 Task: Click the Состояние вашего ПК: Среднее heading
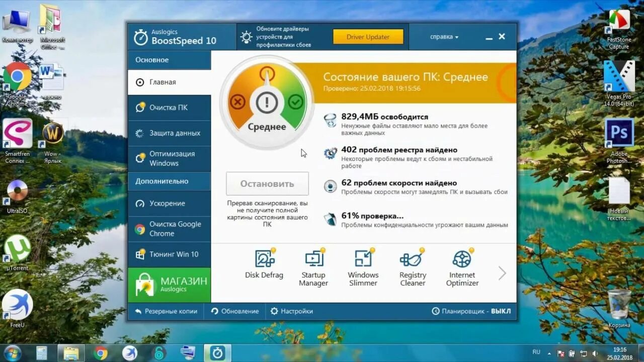coord(406,77)
